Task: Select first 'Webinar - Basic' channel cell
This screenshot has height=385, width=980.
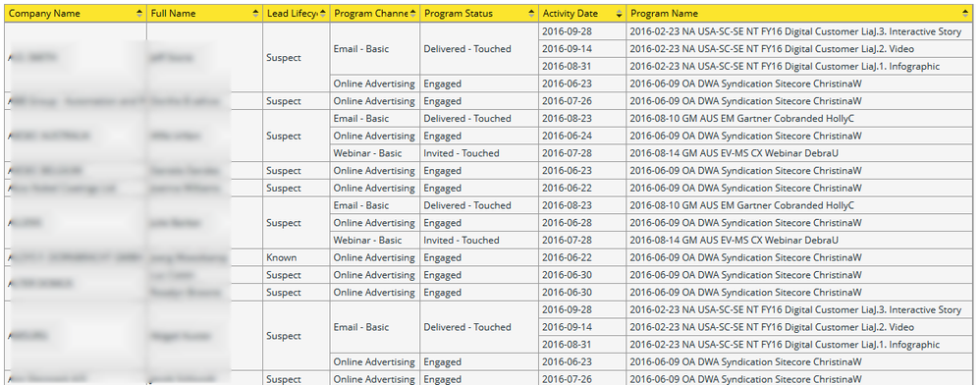Action: tap(375, 153)
